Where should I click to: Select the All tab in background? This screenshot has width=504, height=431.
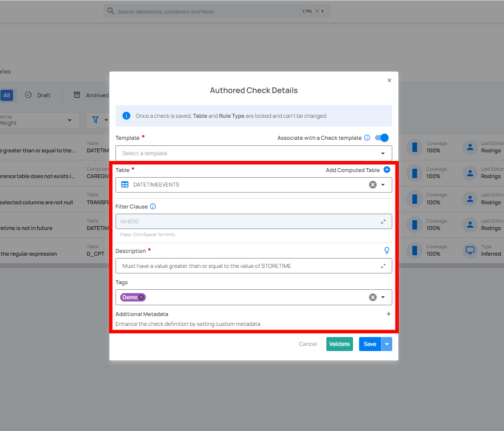7,95
